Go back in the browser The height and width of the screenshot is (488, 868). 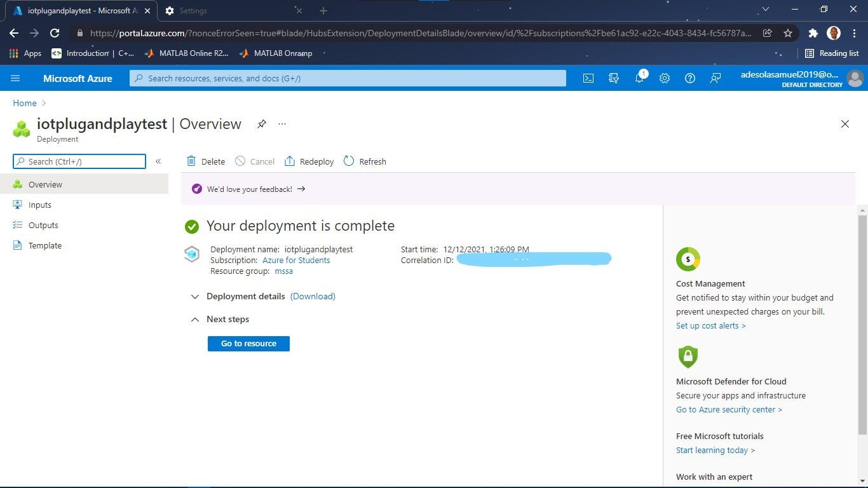coord(14,33)
